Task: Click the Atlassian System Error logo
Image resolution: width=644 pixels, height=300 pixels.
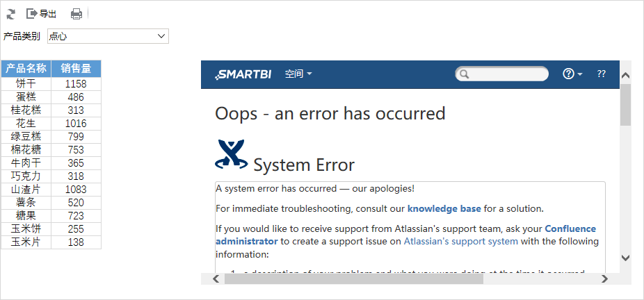Action: 231,154
